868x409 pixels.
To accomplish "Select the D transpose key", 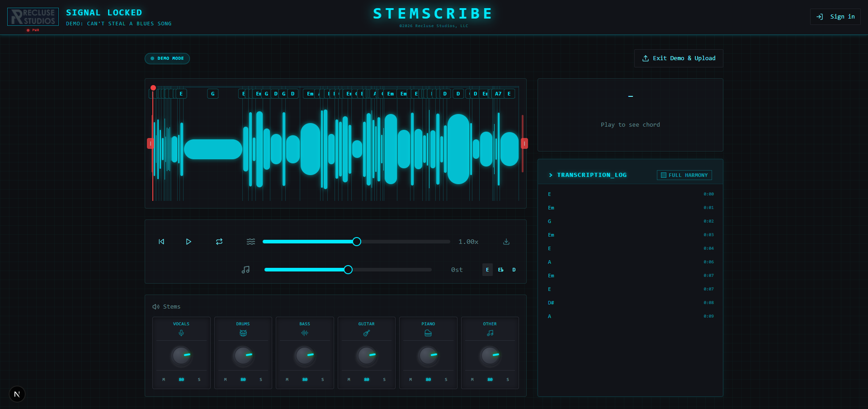I will coord(514,269).
